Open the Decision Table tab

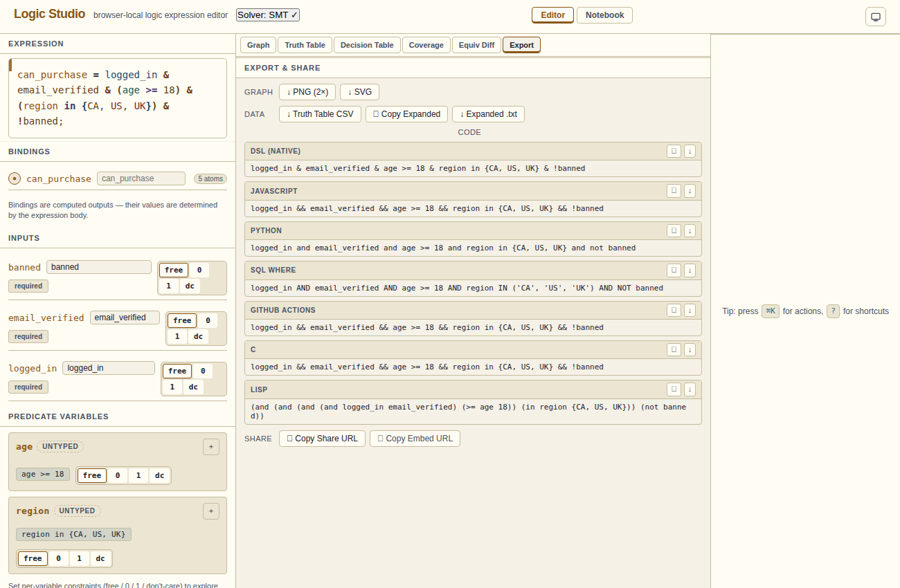[367, 45]
